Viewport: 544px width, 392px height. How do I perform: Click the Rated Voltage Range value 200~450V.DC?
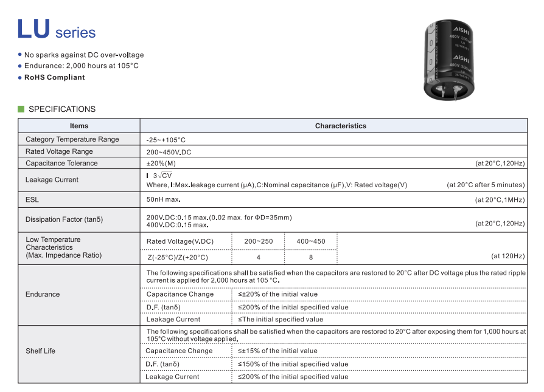pos(169,152)
